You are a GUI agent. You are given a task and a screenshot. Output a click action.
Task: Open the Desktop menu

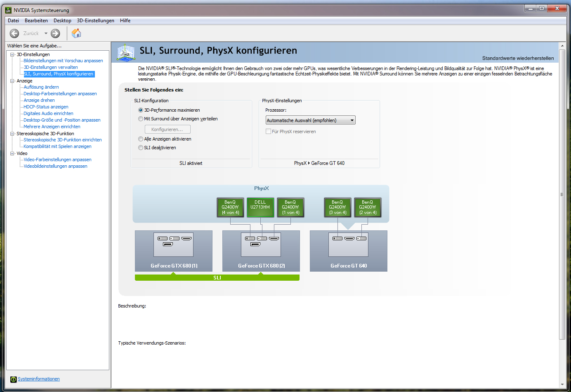(x=62, y=21)
